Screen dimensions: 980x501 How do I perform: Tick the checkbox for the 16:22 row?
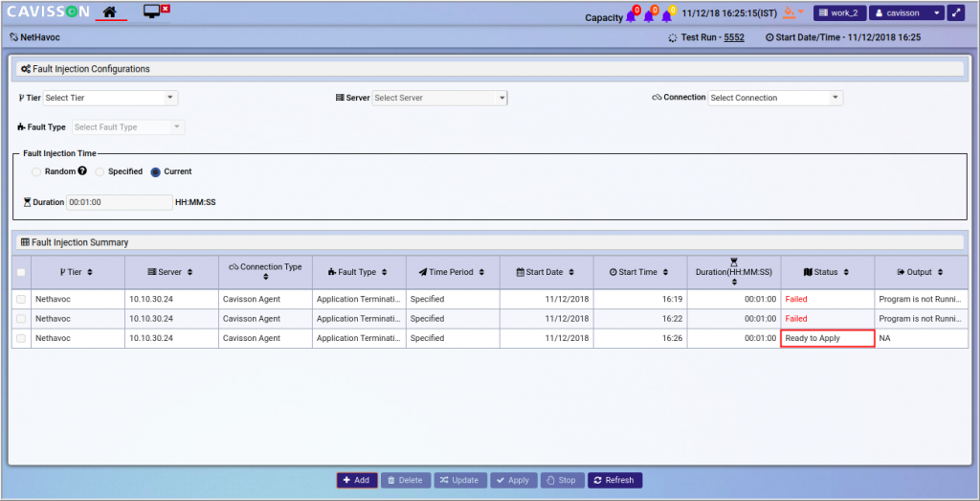coord(21,319)
